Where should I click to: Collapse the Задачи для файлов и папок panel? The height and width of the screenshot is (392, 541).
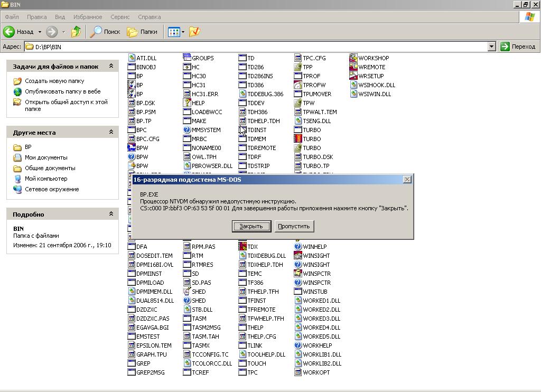point(111,67)
